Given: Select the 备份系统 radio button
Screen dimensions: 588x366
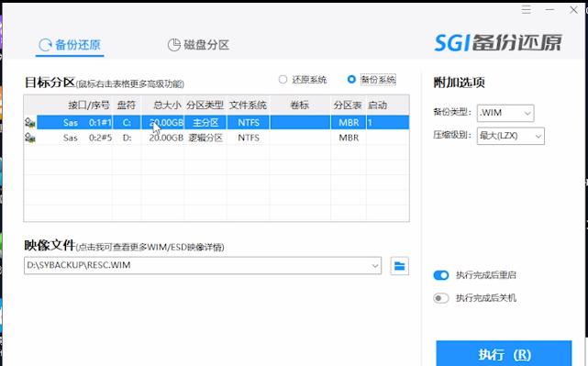Looking at the screenshot, I should pyautogui.click(x=351, y=80).
